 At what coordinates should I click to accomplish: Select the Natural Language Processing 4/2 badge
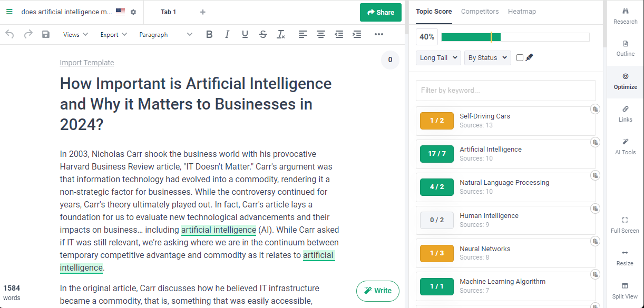click(437, 187)
